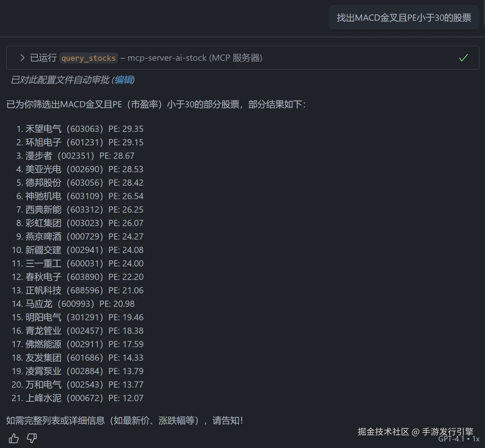
Task: Click the intro sentence 已为你筛选出MACD金叉
Action: (x=156, y=105)
